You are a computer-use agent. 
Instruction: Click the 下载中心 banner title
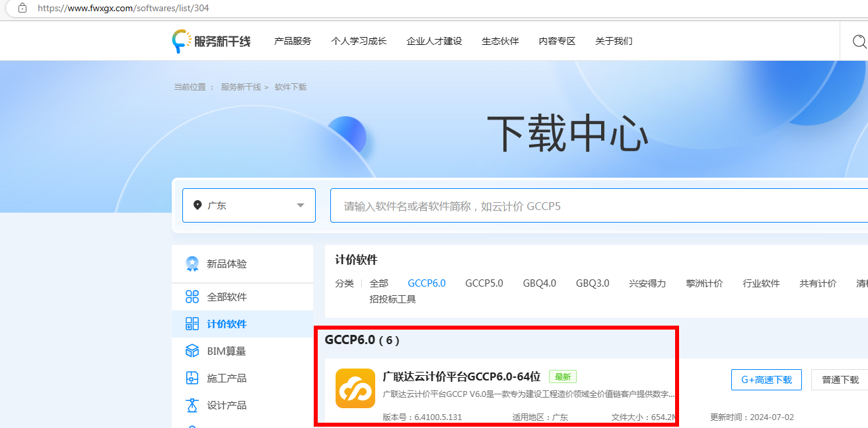(567, 133)
